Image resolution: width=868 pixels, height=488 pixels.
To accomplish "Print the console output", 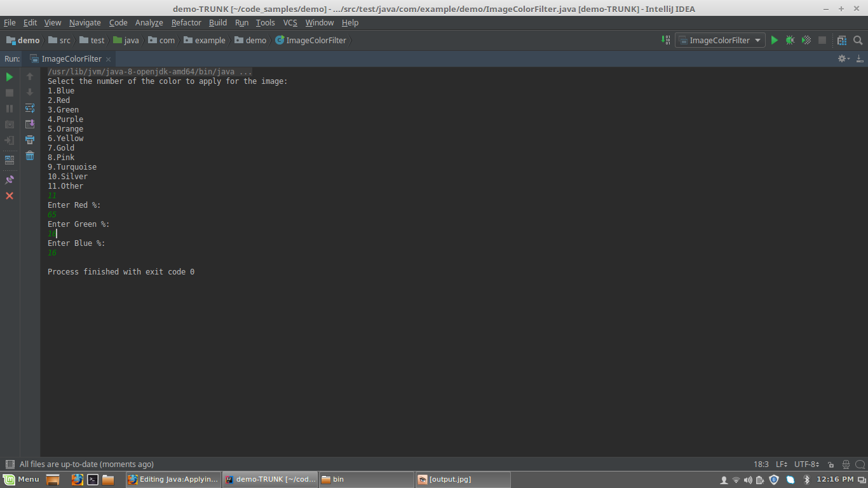I will (29, 140).
